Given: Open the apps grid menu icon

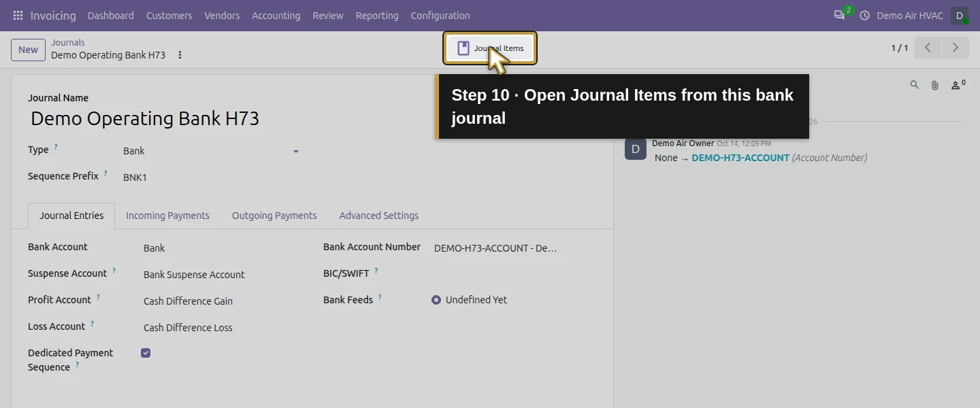Looking at the screenshot, I should 18,15.
